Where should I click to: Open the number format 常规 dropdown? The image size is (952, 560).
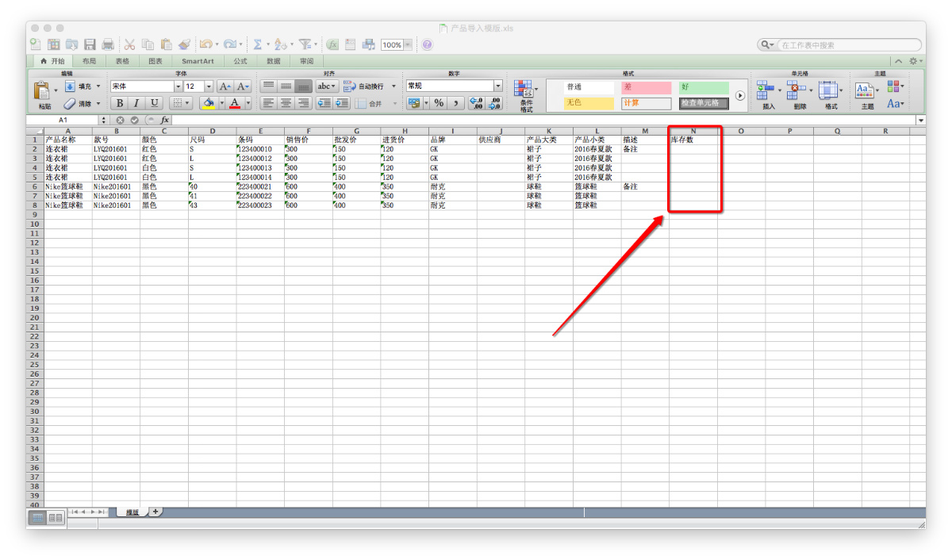[x=498, y=86]
